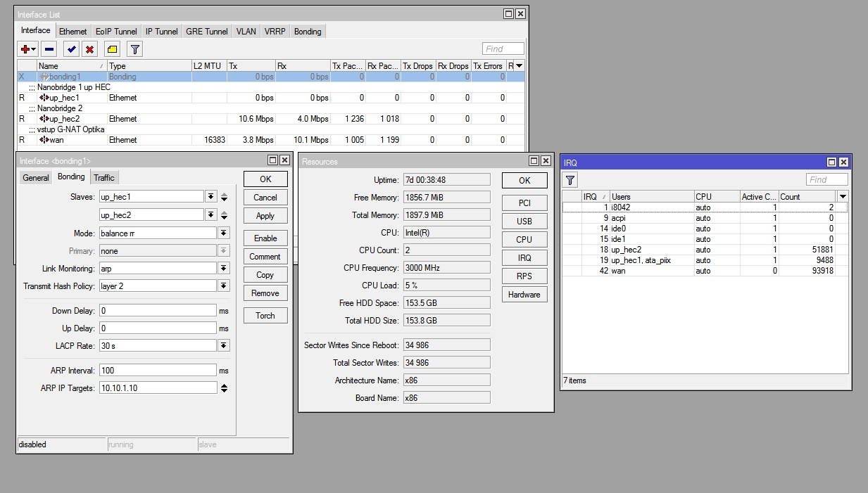Click the ARP Interval field
This screenshot has height=493, width=868.
point(158,370)
